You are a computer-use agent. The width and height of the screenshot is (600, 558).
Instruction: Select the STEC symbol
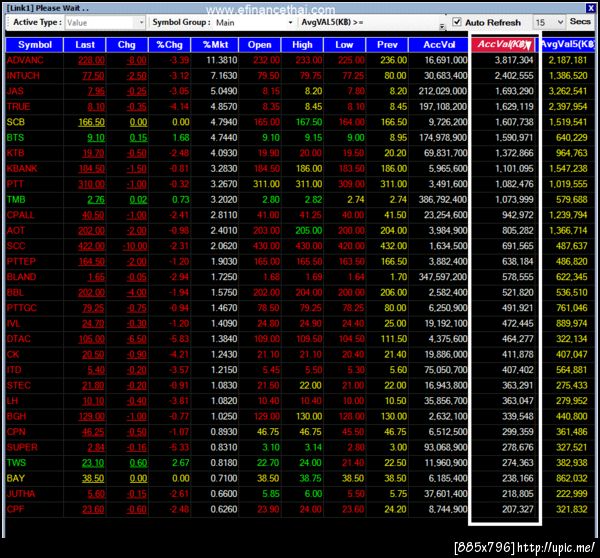click(18, 386)
